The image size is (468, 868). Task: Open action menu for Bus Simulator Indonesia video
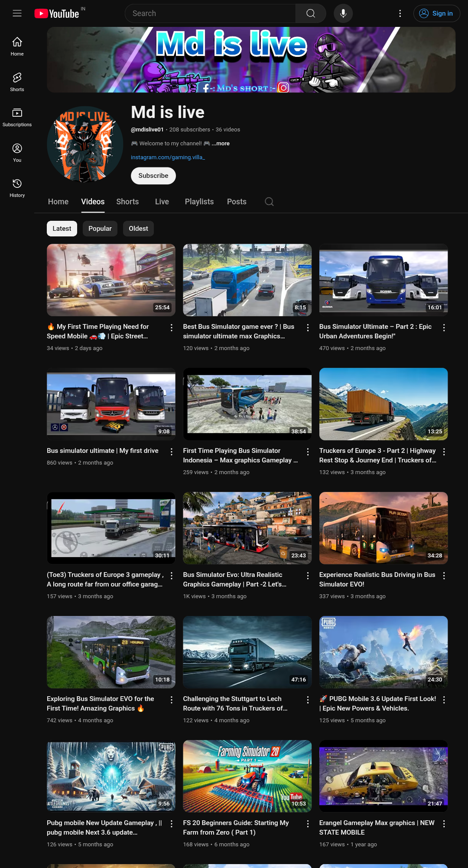(308, 452)
